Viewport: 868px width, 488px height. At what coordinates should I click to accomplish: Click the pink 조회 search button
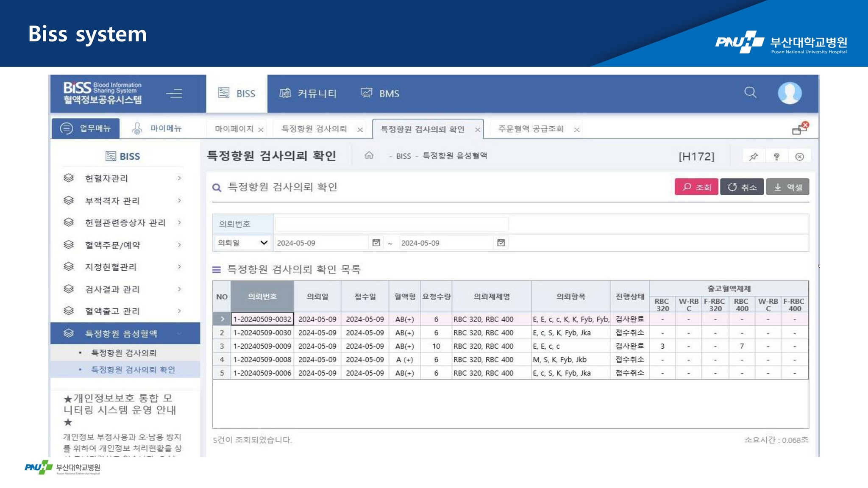696,187
